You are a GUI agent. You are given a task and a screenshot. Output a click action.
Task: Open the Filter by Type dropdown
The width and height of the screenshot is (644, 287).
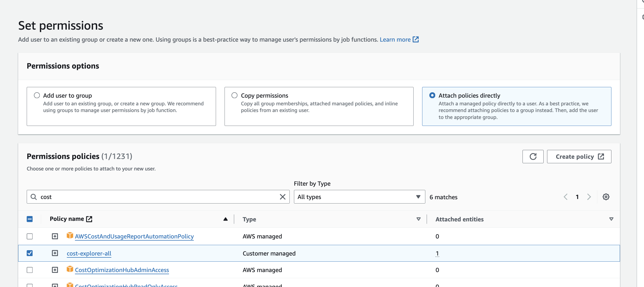359,197
